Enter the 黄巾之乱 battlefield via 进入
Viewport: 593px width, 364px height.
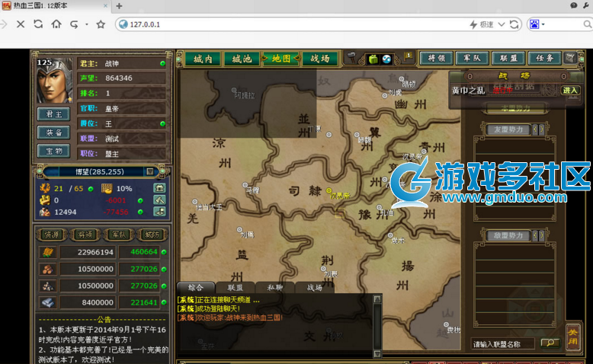(x=570, y=91)
